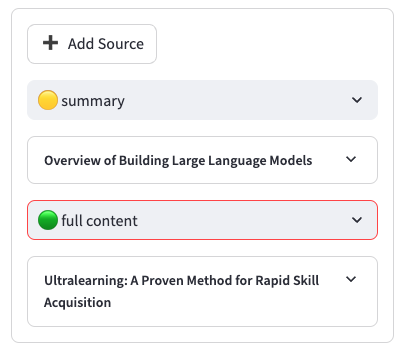This screenshot has width=402, height=361.
Task: Click the down arrow next to Overview of Building
Action: point(351,159)
